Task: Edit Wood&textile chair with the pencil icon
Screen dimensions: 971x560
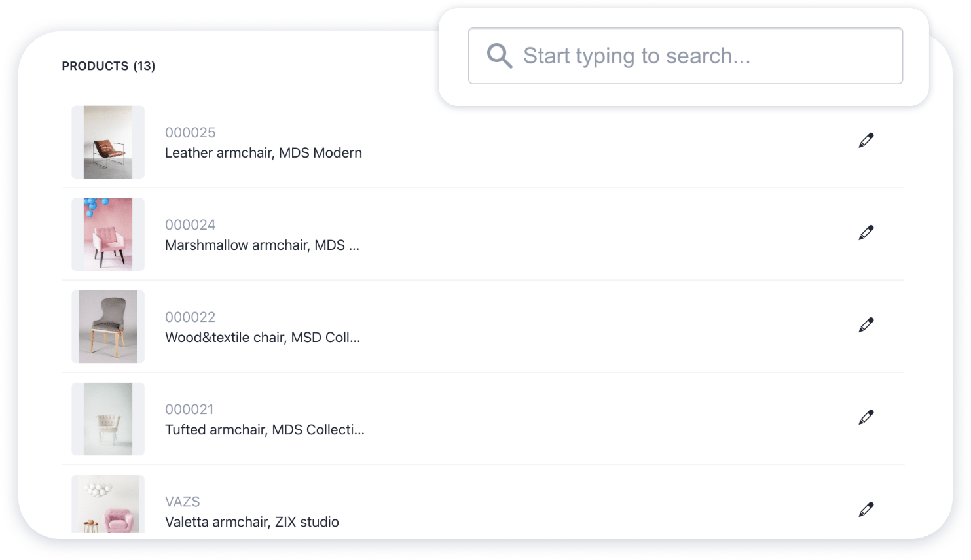Action: click(866, 325)
